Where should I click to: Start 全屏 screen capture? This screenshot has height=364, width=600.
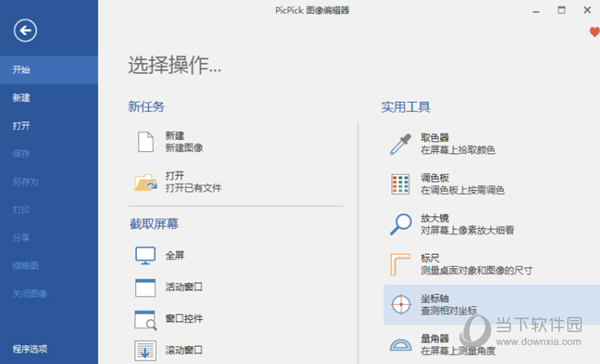[x=175, y=255]
